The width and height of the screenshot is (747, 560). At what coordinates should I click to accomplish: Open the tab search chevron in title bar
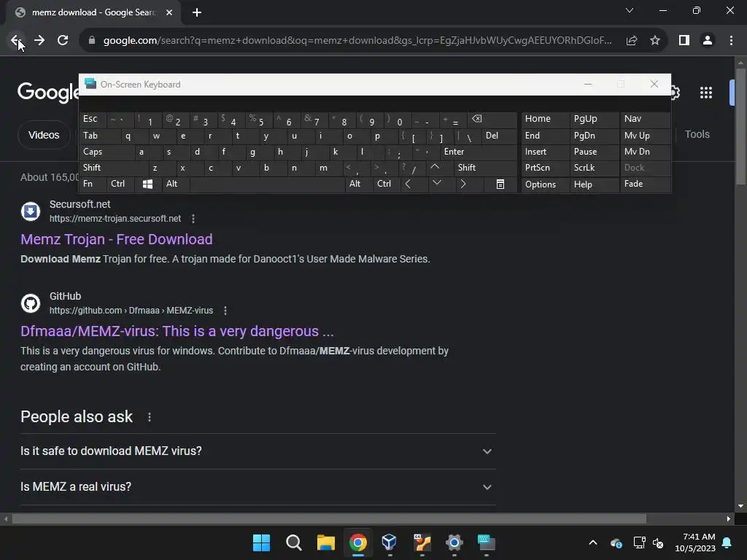(630, 10)
